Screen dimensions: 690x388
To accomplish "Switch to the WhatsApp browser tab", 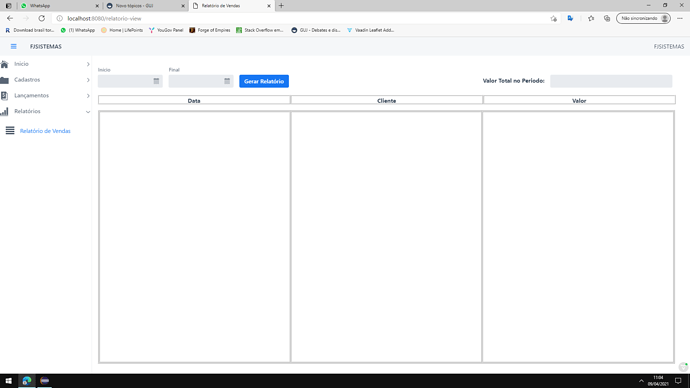I will 60,6.
